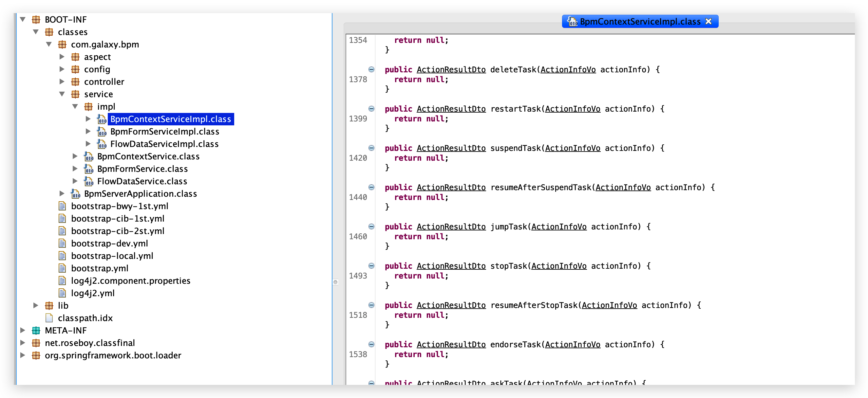The image size is (868, 398).
Task: Click the BpmFormService.class file icon
Action: 89,169
